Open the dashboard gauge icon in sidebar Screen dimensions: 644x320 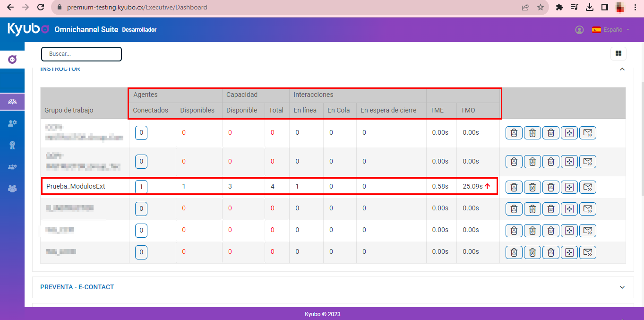[x=12, y=102]
